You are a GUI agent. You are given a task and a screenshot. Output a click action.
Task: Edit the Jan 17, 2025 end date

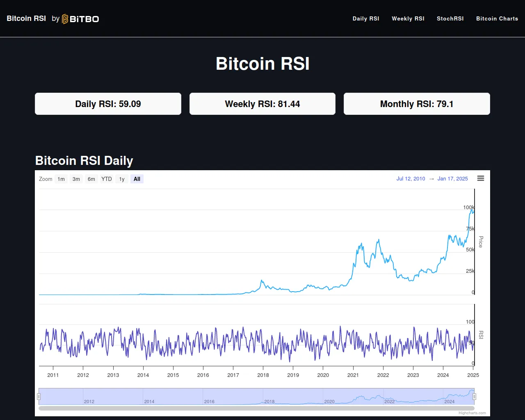click(453, 178)
